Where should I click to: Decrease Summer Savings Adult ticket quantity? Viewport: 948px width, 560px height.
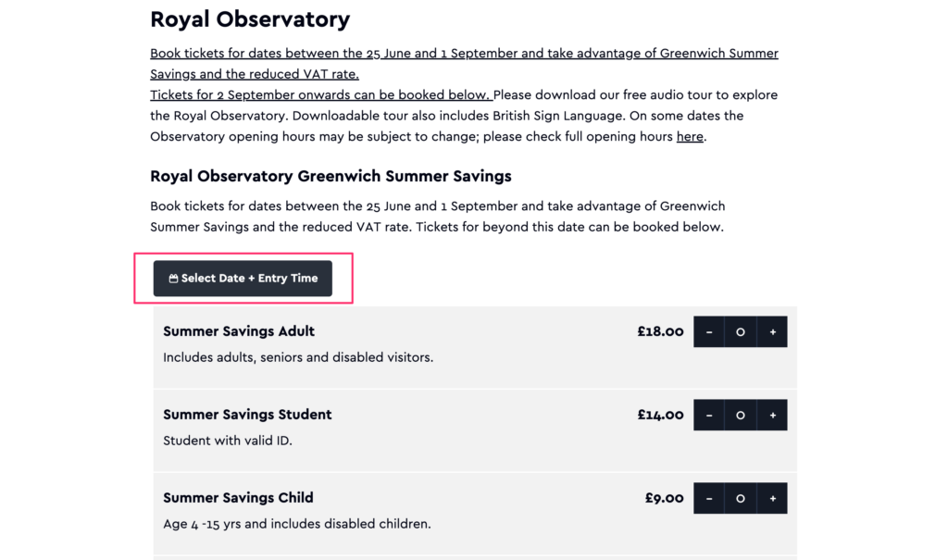coord(709,331)
